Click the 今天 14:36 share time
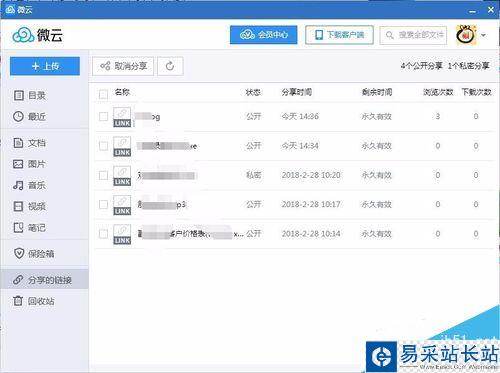 coord(300,116)
